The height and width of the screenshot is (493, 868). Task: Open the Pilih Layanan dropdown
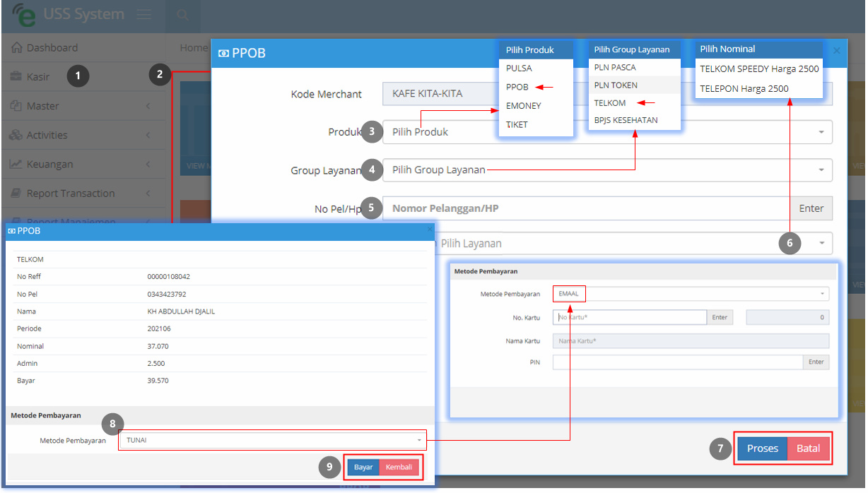point(633,243)
